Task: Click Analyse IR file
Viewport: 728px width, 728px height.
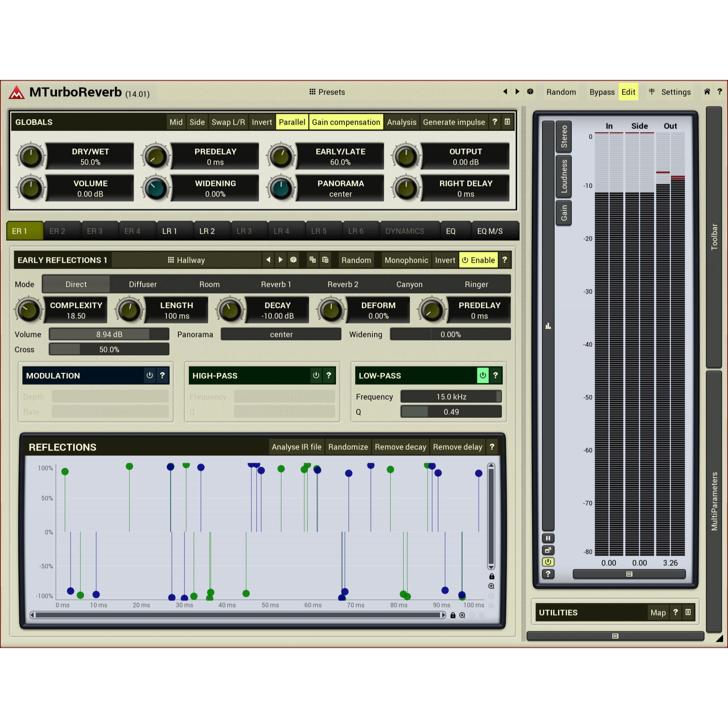Action: [x=297, y=447]
